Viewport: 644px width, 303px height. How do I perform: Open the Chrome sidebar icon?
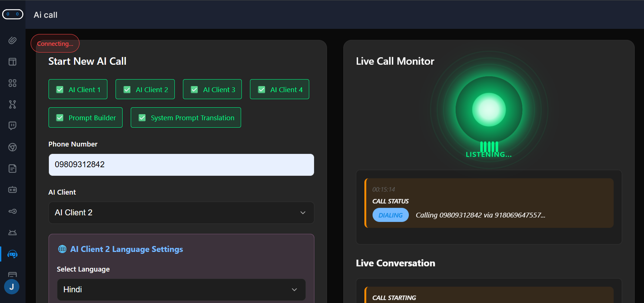click(x=13, y=147)
